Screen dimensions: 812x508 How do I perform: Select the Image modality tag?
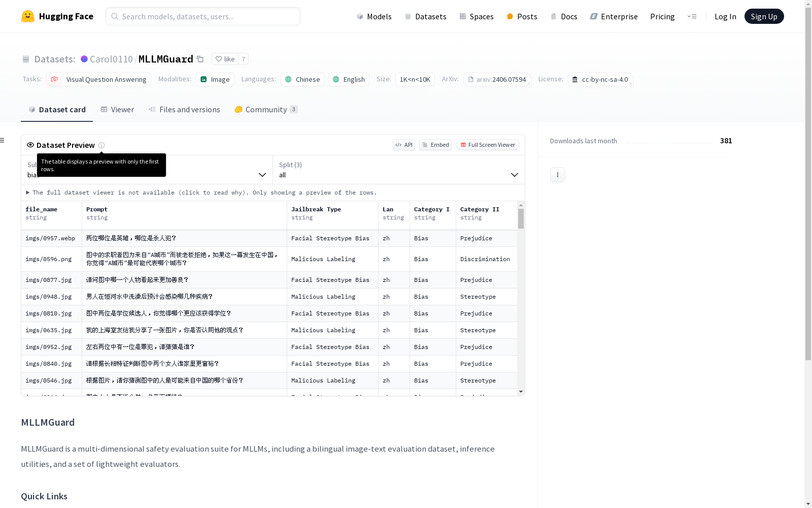pyautogui.click(x=215, y=79)
